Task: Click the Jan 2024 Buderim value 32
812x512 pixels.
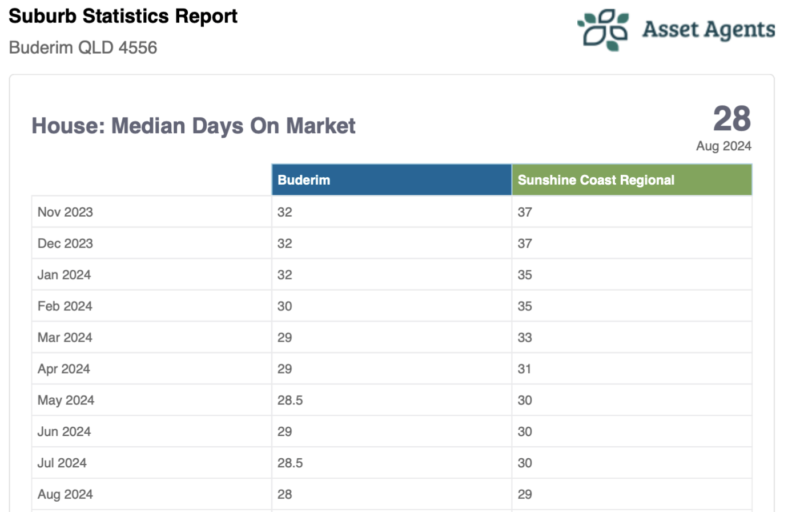Action: (285, 275)
